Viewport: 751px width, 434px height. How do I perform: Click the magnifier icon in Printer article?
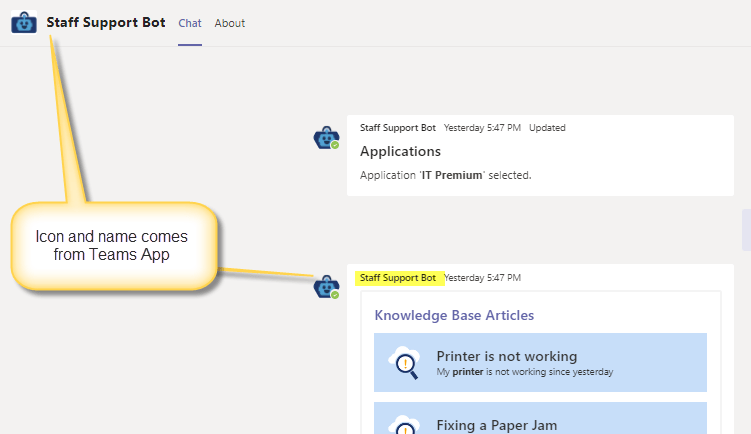pos(406,362)
